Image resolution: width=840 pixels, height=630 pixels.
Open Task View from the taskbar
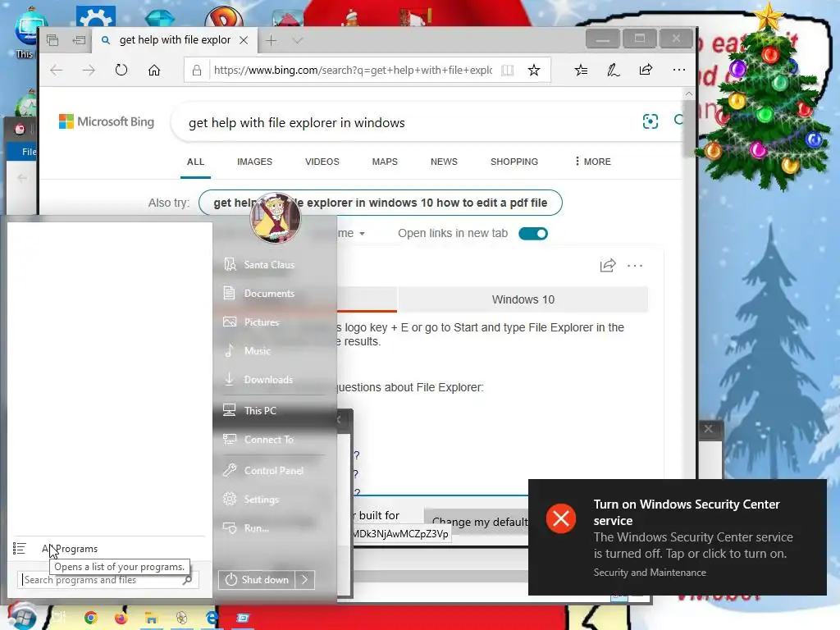click(x=59, y=618)
